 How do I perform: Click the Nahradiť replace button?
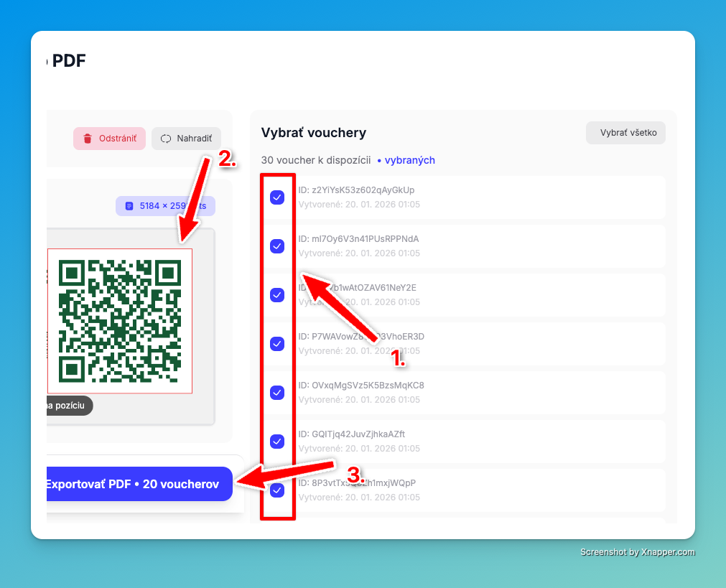(x=186, y=139)
